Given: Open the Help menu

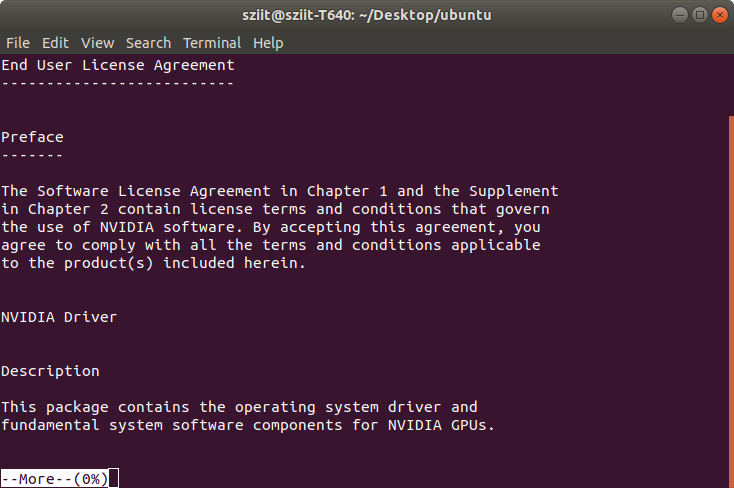Looking at the screenshot, I should 268,43.
